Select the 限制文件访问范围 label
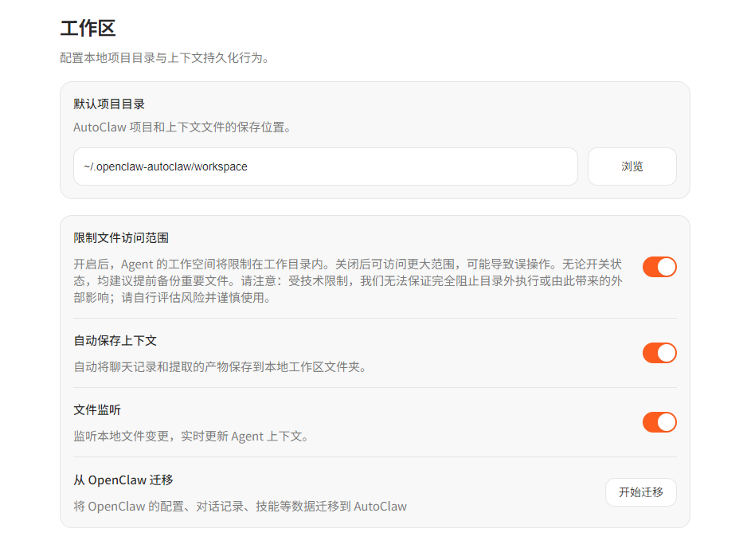 click(121, 238)
